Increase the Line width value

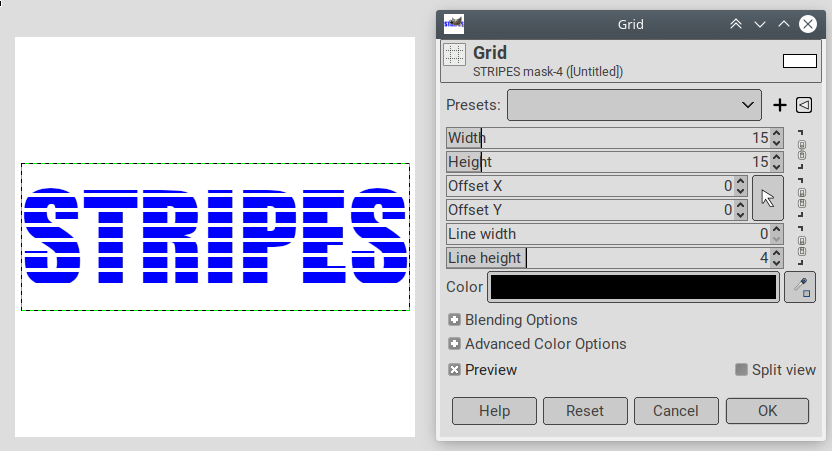[x=777, y=229]
